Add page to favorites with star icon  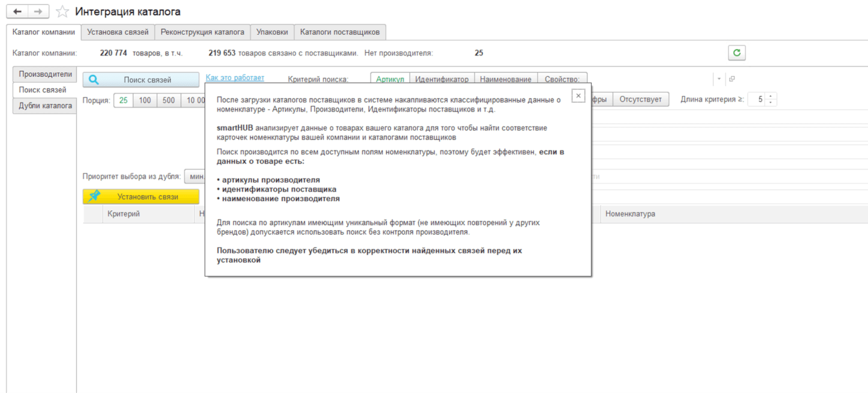point(62,12)
